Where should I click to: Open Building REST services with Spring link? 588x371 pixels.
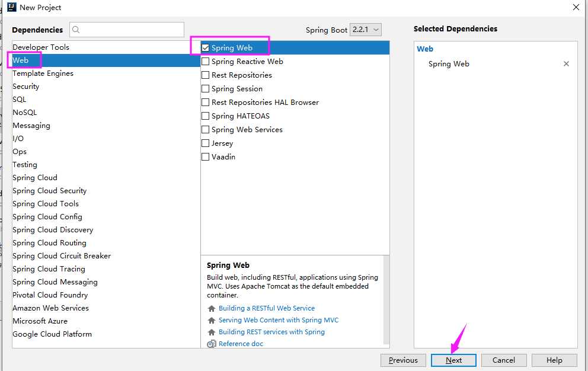[x=272, y=332]
